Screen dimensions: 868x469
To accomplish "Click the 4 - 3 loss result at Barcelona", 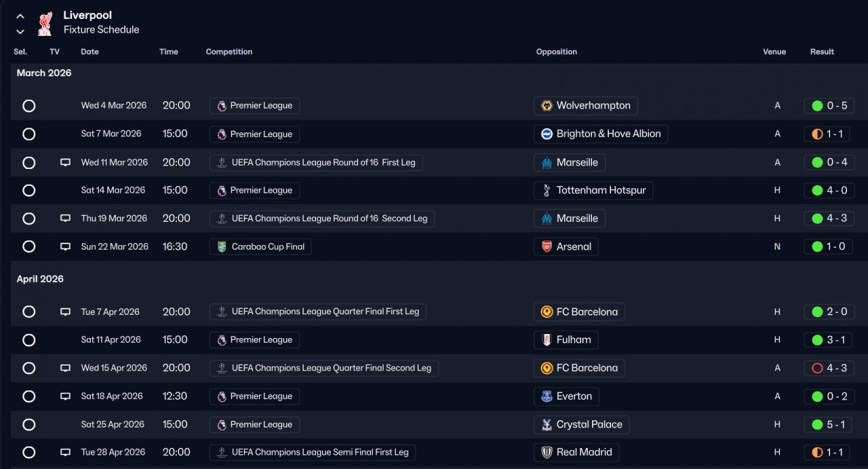I will pyautogui.click(x=829, y=369).
